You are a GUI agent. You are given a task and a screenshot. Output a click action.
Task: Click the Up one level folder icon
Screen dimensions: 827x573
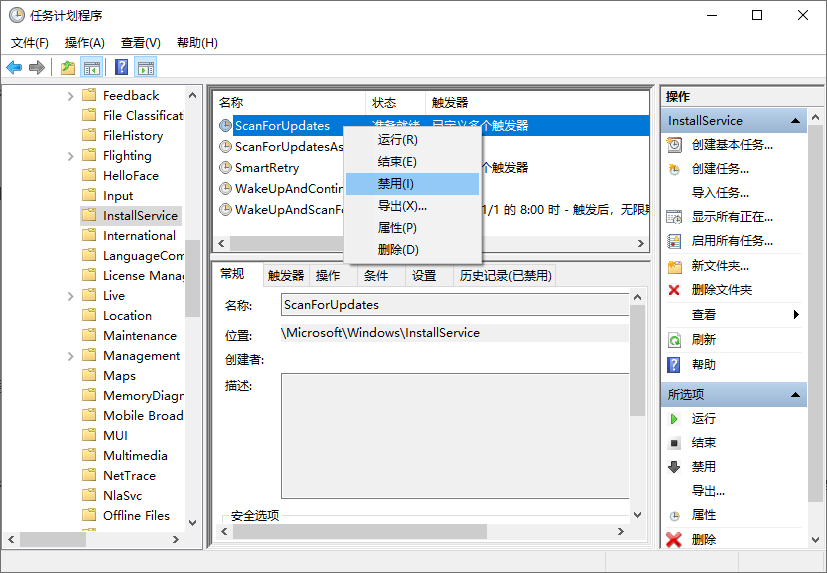pos(68,68)
